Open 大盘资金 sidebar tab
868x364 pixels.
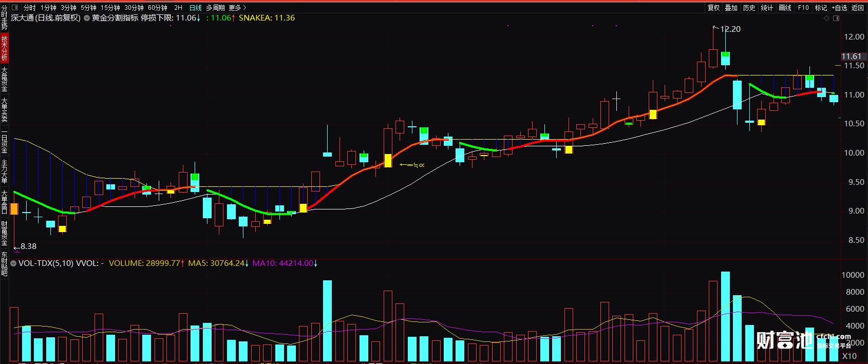[4, 79]
